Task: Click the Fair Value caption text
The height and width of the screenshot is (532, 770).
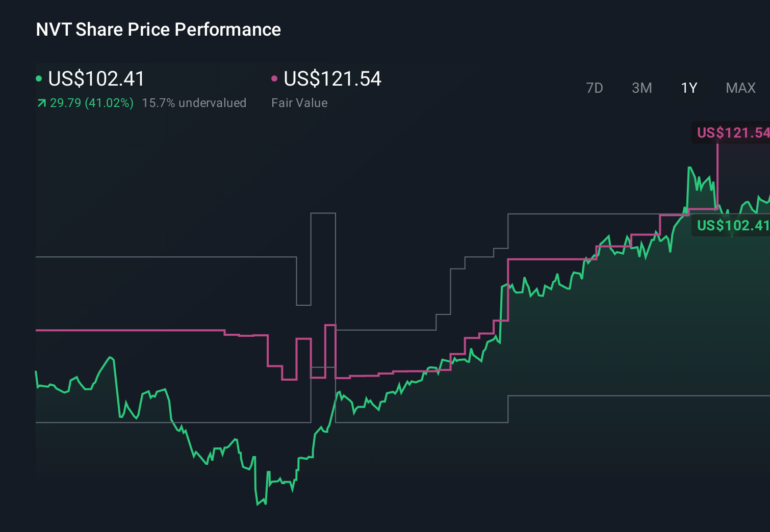Action: (x=300, y=103)
